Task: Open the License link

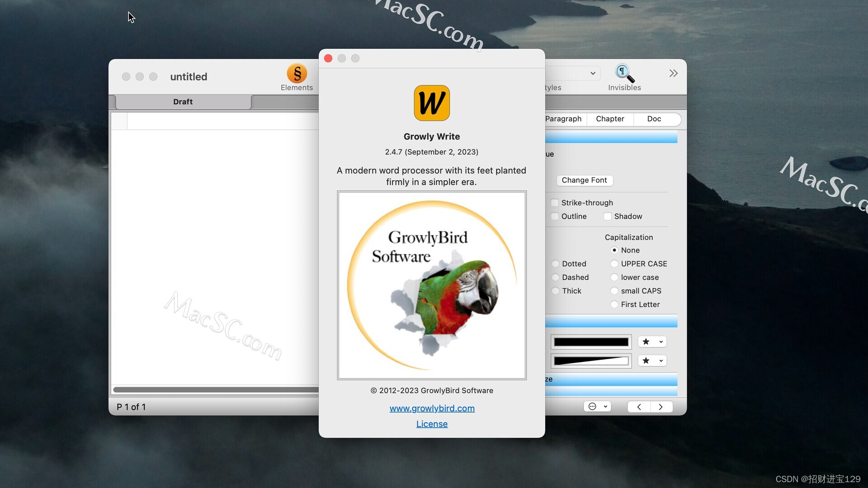Action: tap(432, 424)
